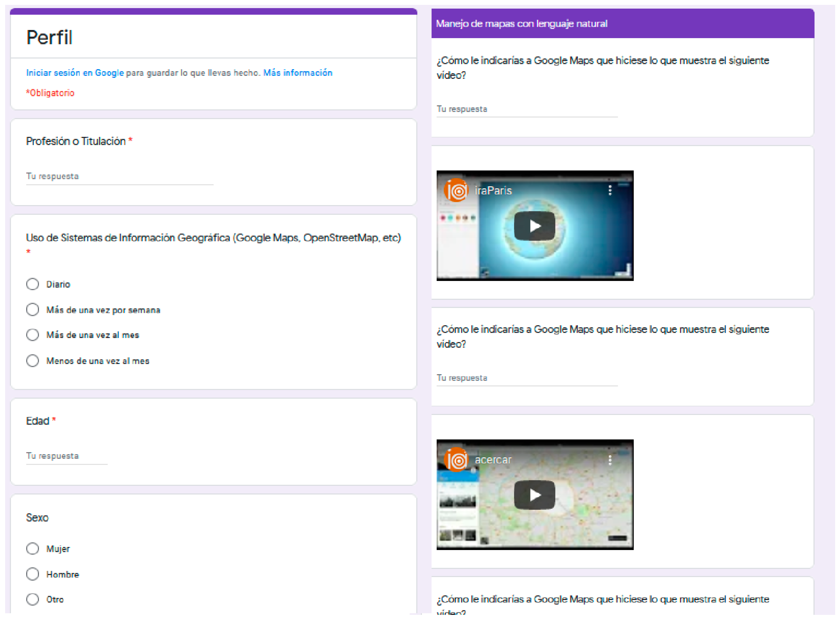This screenshot has height=620, width=840.
Task: Choose Más de una vez por semana
Action: tap(33, 310)
